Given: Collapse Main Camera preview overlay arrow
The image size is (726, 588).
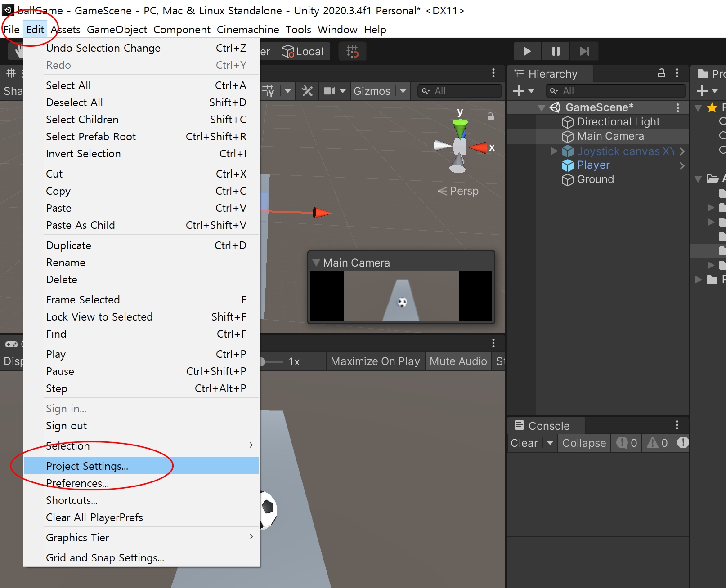Looking at the screenshot, I should pyautogui.click(x=316, y=263).
